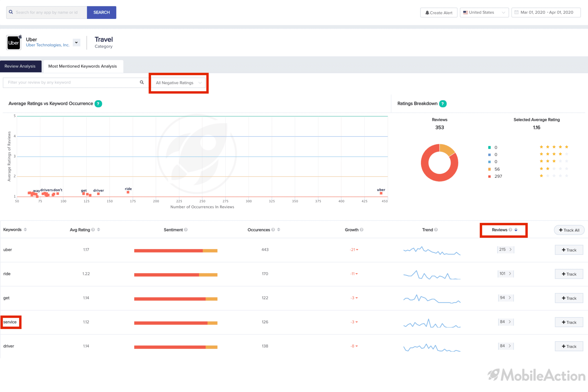Expand reviews count 84 for service
This screenshot has height=392, width=588.
click(x=506, y=322)
